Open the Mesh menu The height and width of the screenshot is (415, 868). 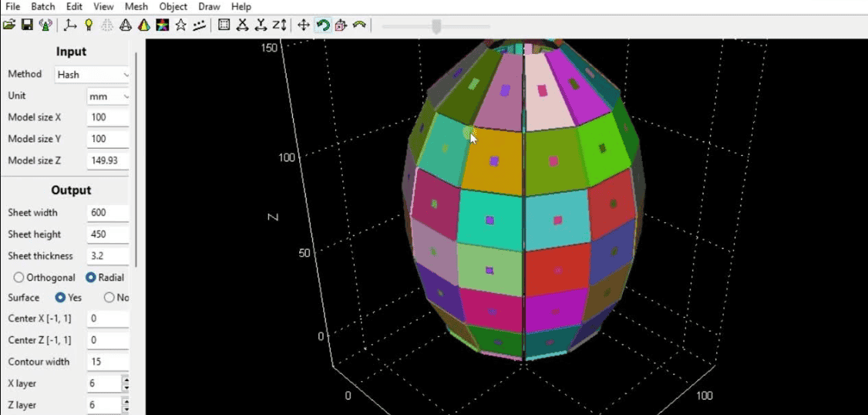136,7
